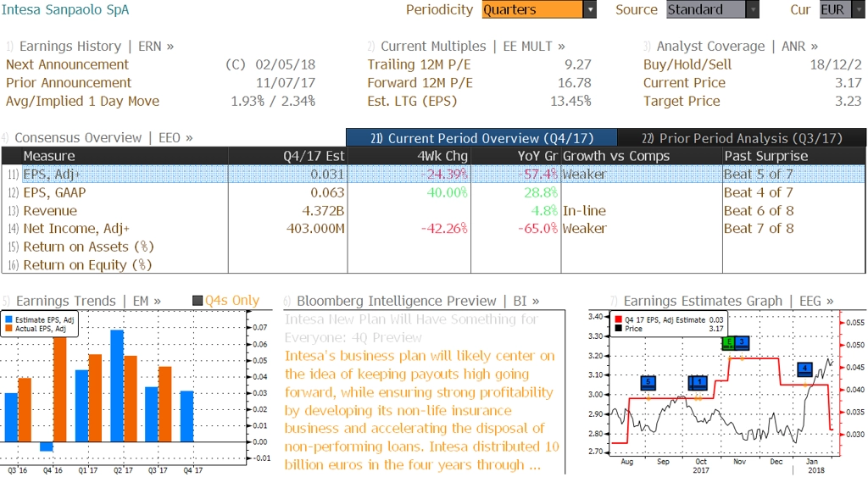Select the EPS, Adj+ row

click(433, 174)
